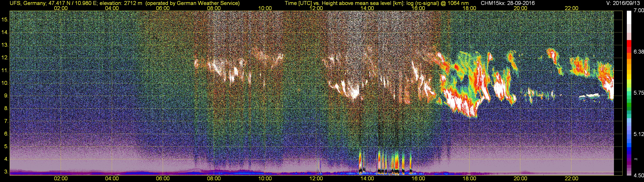The image size is (644, 182).
Task: Pick 08:00 on the lower time axis
Action: 214,179
